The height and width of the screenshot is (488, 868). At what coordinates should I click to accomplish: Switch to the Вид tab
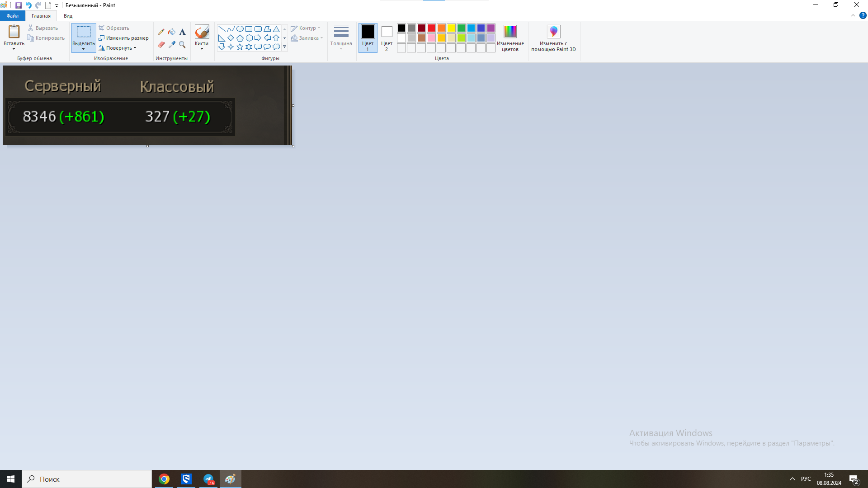tap(68, 16)
